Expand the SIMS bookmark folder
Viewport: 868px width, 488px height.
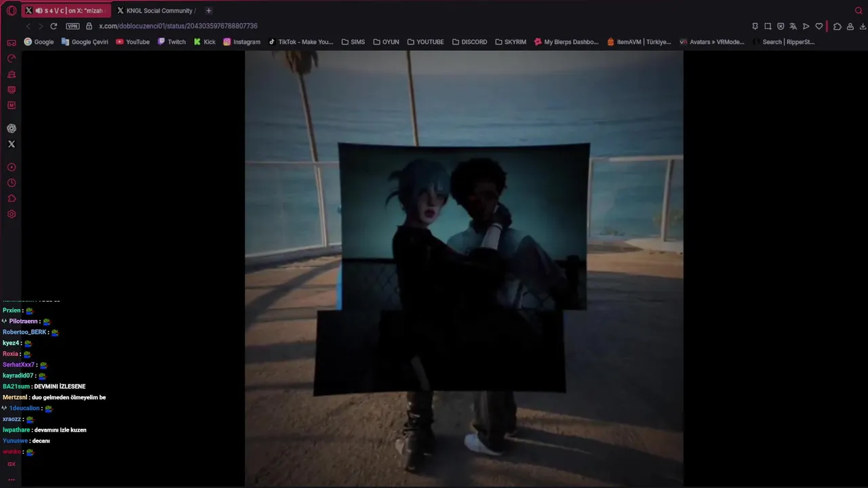(x=353, y=42)
